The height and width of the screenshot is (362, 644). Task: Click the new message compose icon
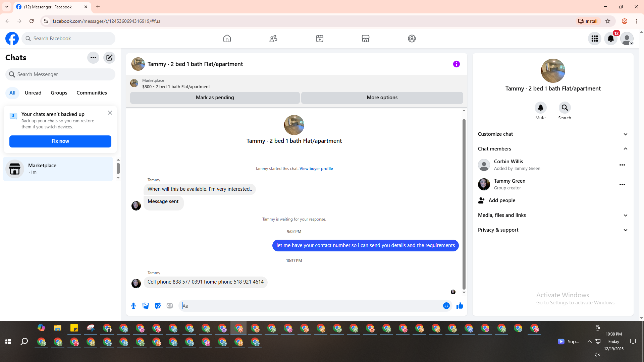pos(109,58)
